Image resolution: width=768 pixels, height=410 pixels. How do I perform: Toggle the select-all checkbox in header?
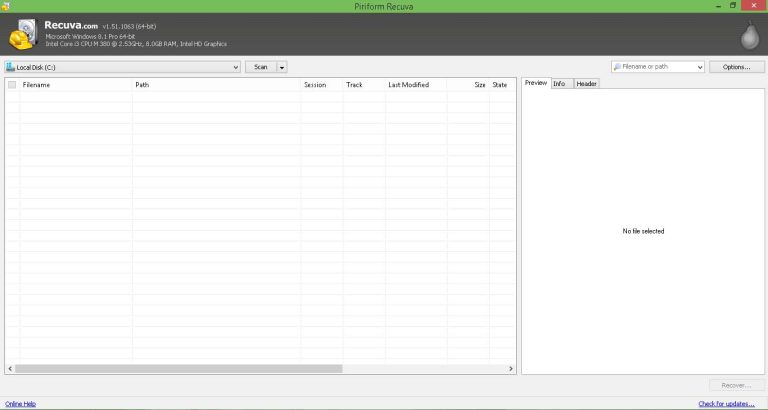(x=12, y=85)
